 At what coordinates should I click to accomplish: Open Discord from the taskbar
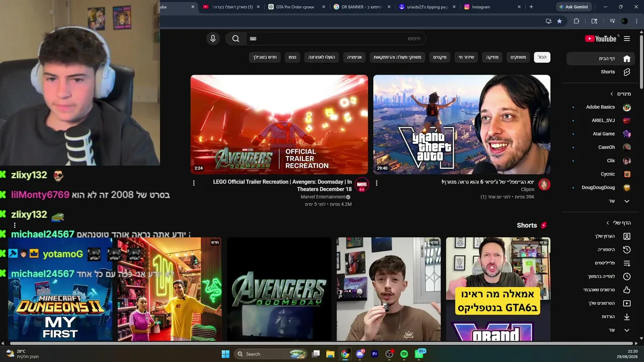point(360,354)
